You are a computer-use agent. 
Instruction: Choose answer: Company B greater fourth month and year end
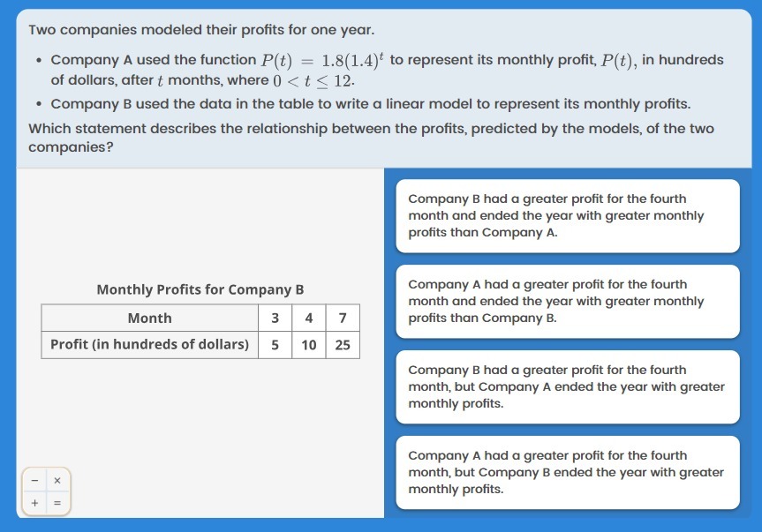(568, 216)
